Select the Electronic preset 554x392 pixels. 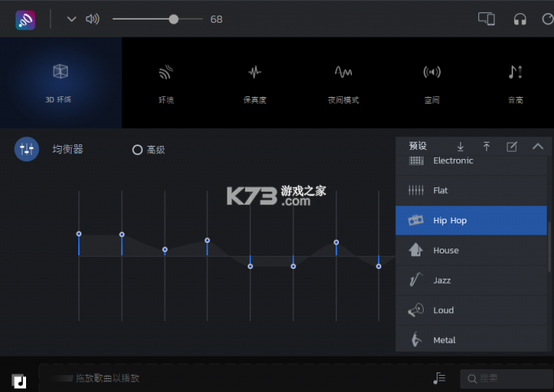pyautogui.click(x=472, y=165)
